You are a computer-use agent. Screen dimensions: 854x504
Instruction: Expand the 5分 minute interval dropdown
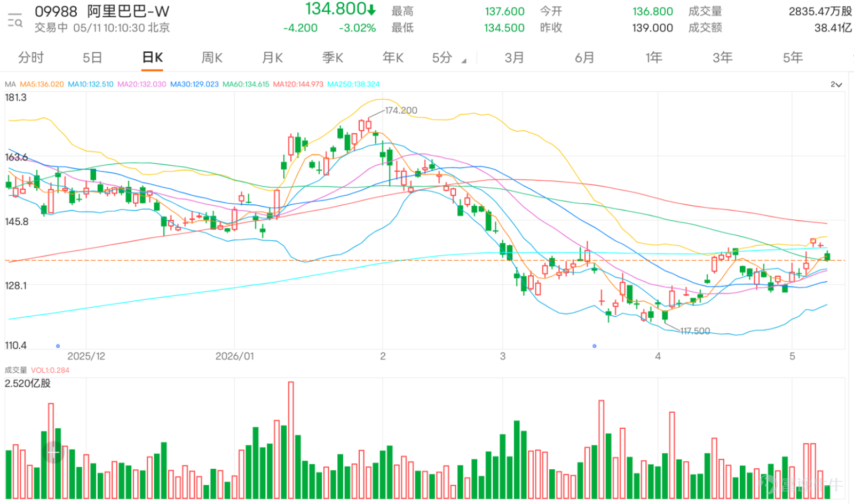pyautogui.click(x=449, y=58)
